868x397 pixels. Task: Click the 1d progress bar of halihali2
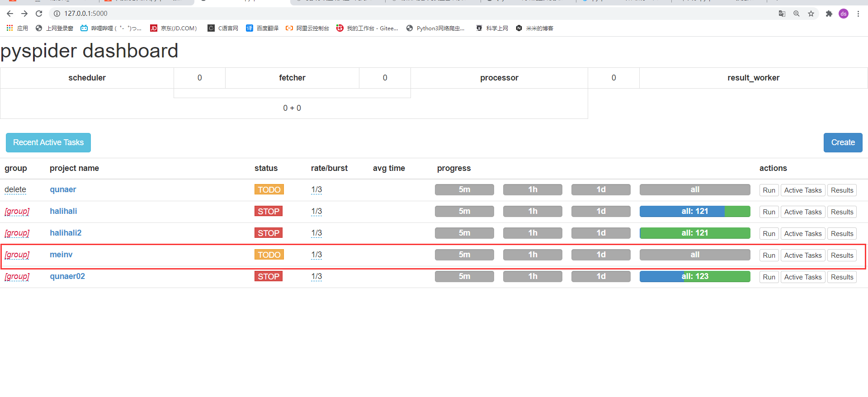click(601, 233)
